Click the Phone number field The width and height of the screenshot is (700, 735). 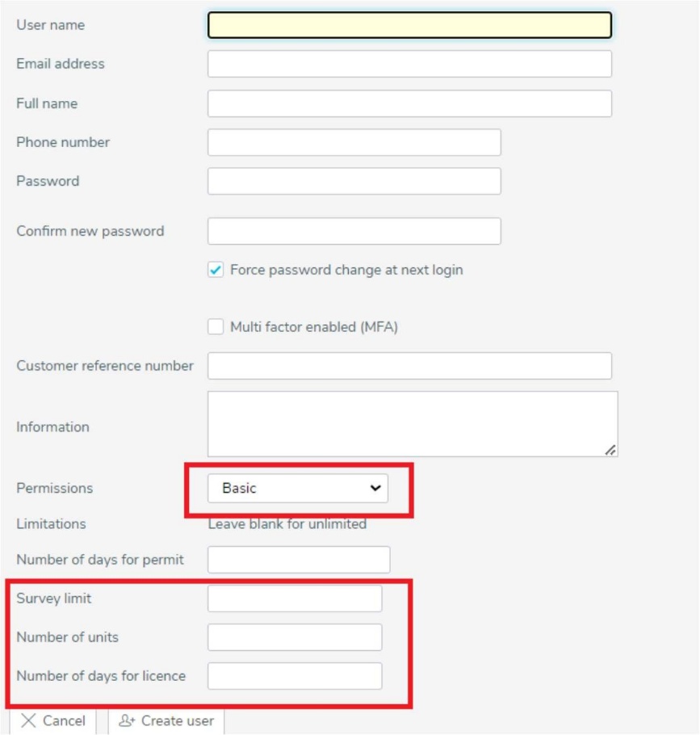pos(354,142)
